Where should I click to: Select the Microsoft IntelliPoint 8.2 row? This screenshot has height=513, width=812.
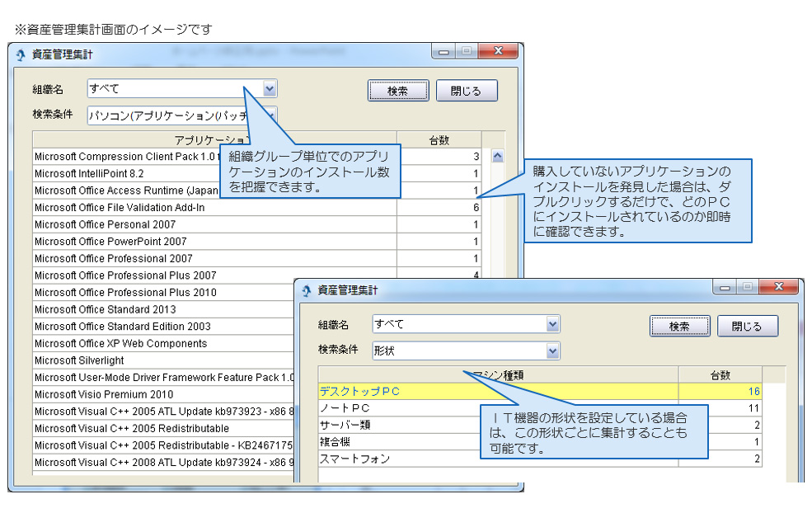[257, 173]
